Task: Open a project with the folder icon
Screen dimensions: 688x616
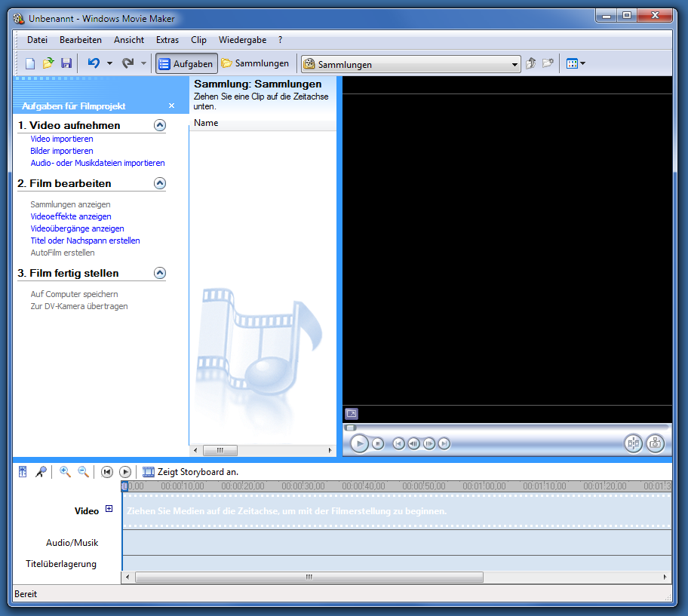Action: (48, 63)
